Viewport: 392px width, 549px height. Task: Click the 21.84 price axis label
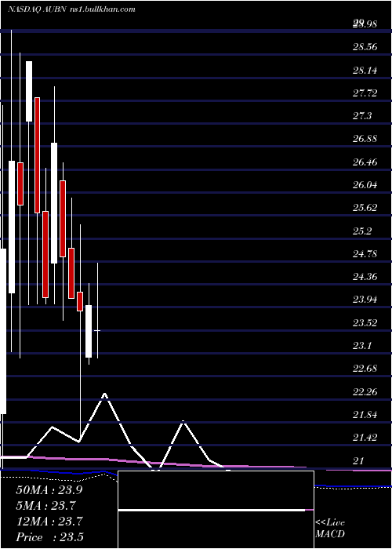(365, 415)
